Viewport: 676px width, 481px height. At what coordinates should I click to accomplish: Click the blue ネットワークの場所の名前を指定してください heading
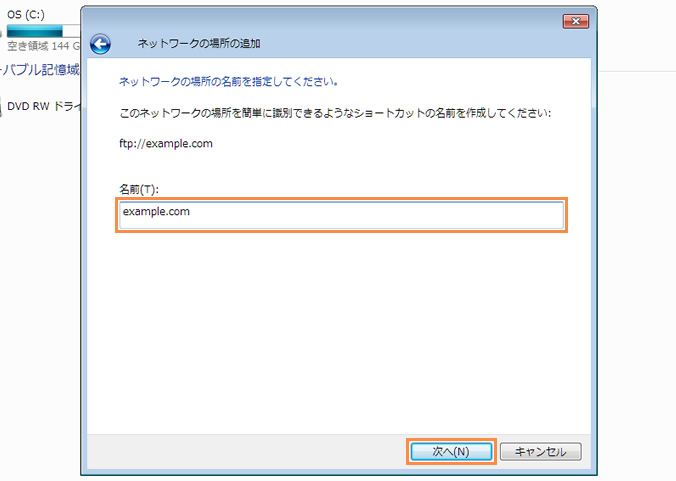228,81
